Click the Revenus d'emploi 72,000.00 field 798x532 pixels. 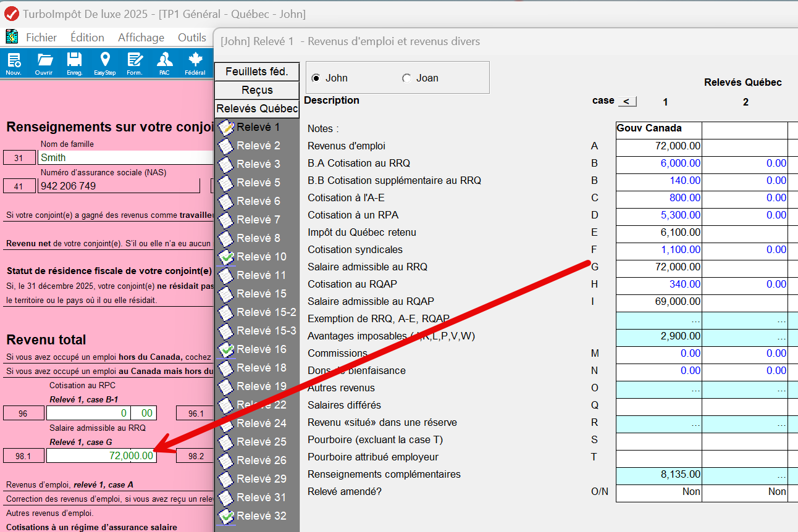click(x=658, y=146)
